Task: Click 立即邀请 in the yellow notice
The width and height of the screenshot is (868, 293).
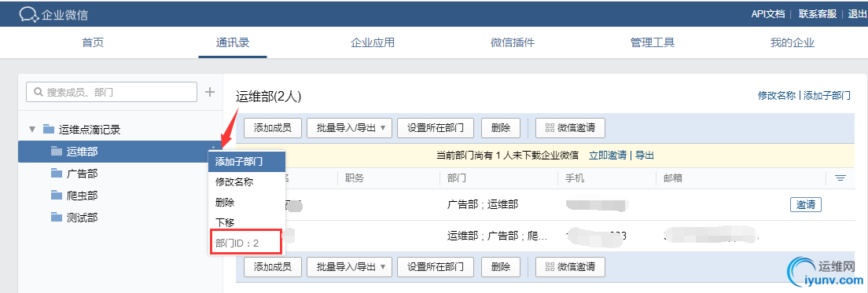Action: (608, 156)
